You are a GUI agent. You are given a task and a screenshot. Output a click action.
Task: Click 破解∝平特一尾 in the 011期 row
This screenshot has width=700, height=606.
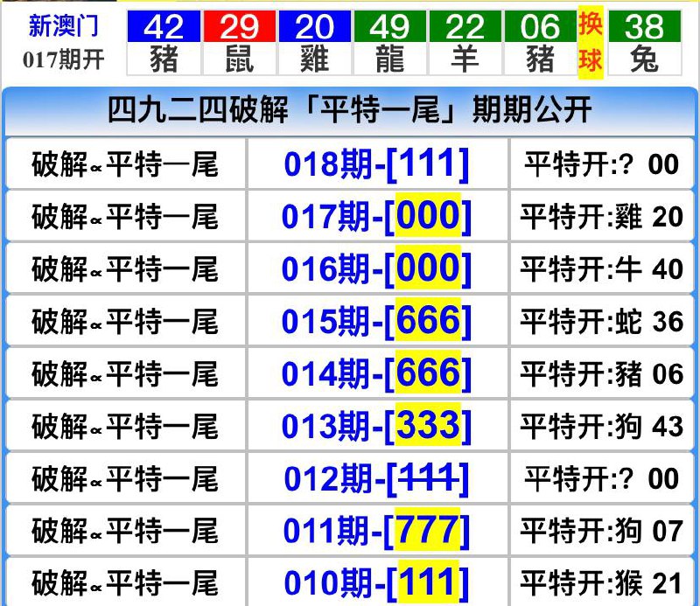[125, 531]
